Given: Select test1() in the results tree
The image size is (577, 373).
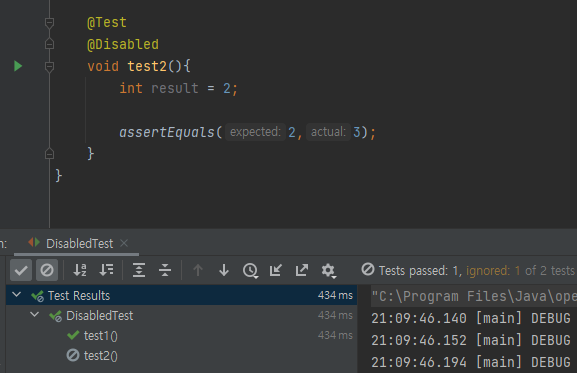Looking at the screenshot, I should 100,335.
